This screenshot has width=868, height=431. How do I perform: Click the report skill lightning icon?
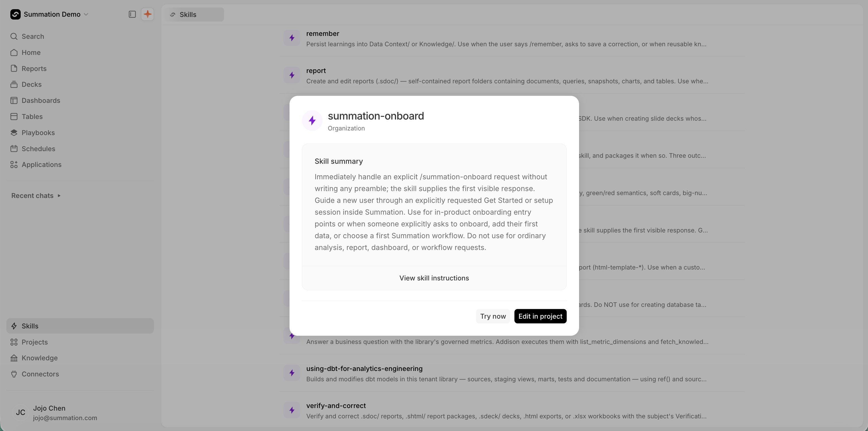(292, 75)
